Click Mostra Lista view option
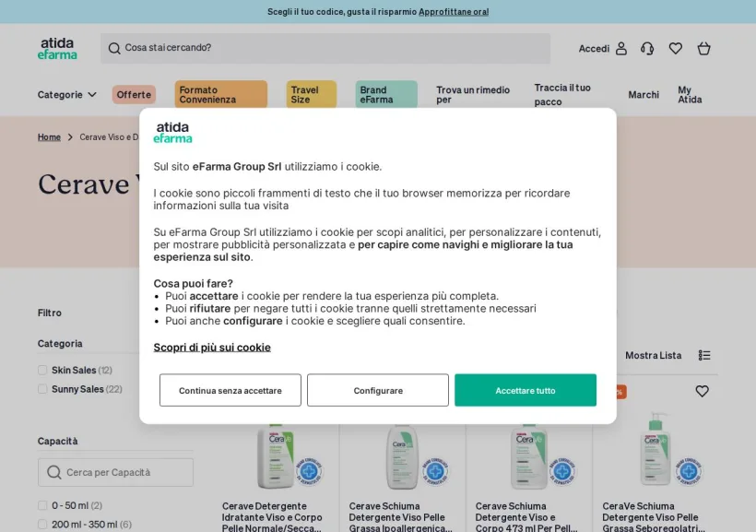 click(x=654, y=356)
